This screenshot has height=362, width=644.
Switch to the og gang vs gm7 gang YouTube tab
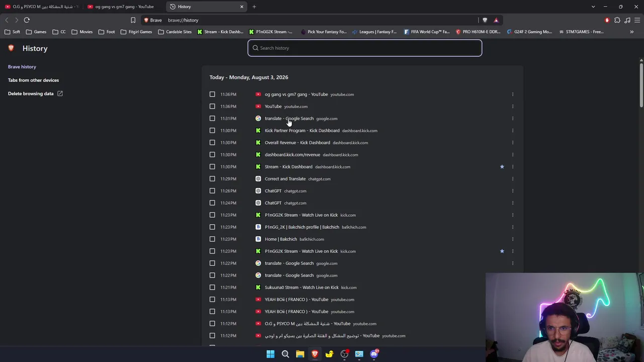click(x=123, y=7)
